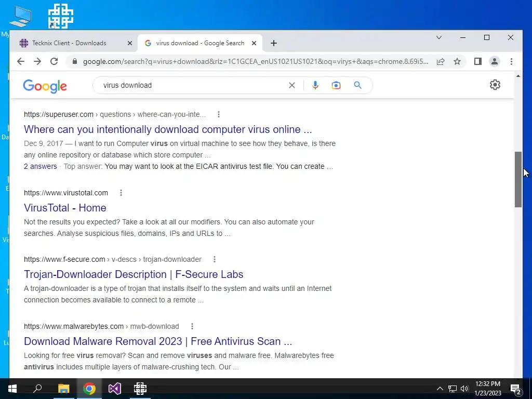
Task: Search by image with the camera icon
Action: point(336,85)
